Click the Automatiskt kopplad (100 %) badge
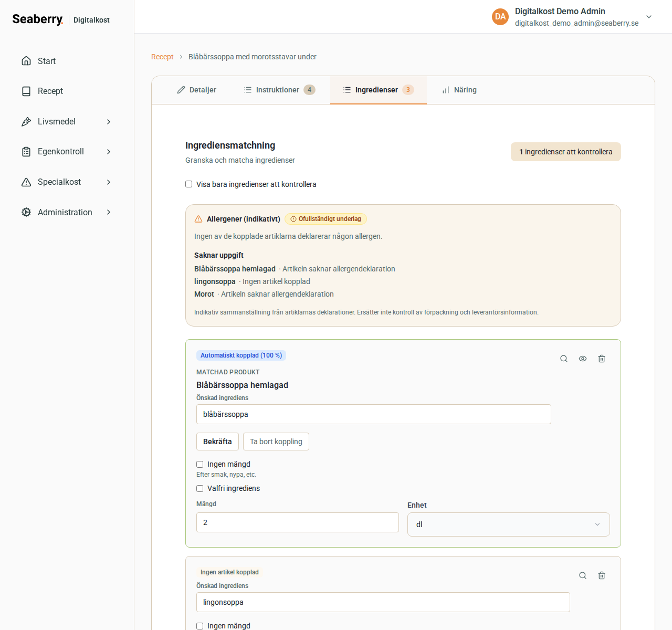The image size is (672, 630). [241, 355]
